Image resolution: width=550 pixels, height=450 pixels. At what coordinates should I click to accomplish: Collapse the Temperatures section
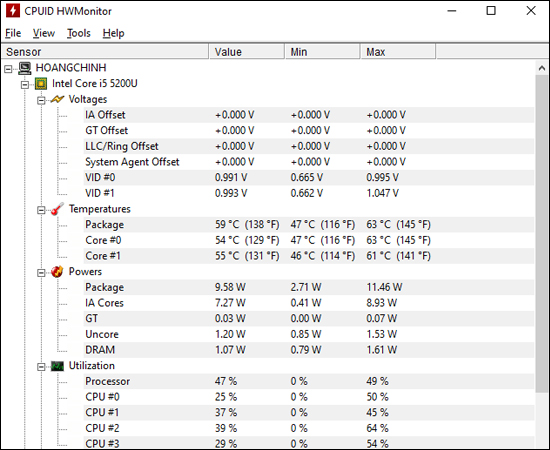click(x=41, y=210)
